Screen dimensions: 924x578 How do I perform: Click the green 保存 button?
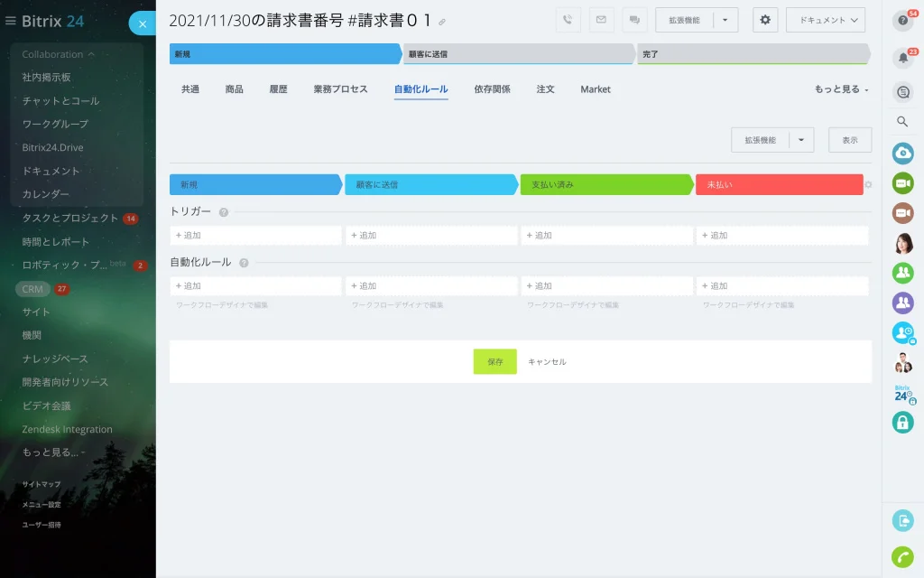coord(495,361)
